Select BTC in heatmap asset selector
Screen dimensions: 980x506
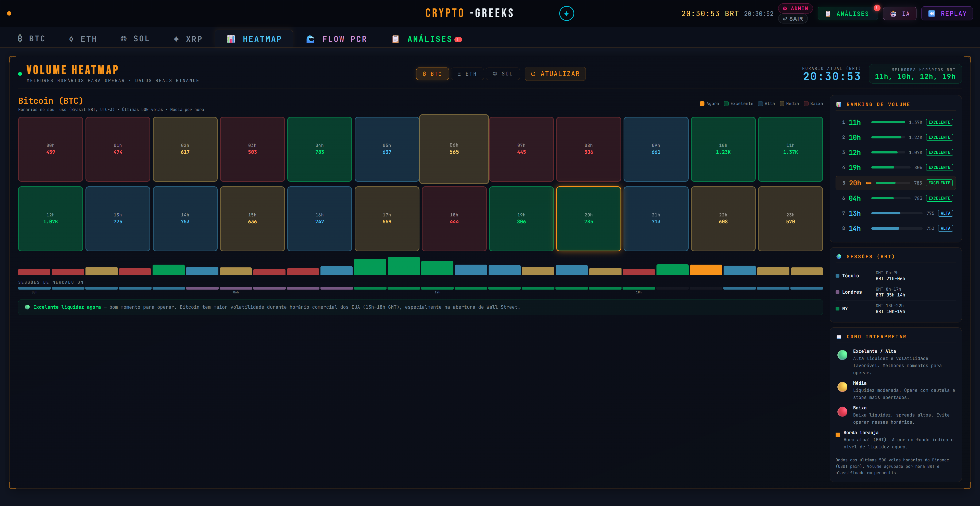[432, 74]
